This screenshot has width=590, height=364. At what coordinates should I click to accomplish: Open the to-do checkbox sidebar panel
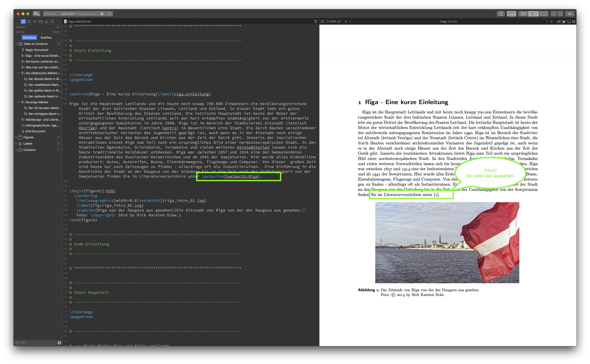(x=29, y=21)
